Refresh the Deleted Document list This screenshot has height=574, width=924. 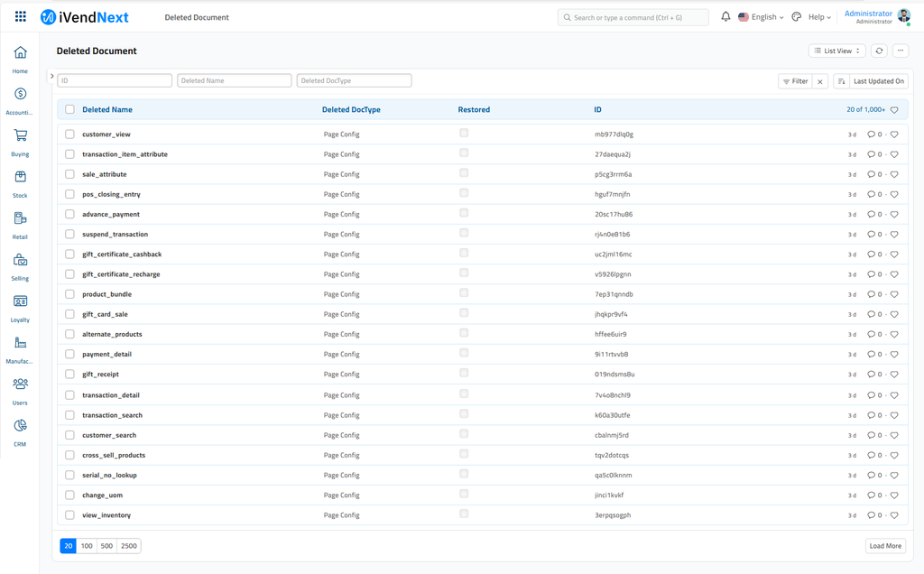tap(878, 51)
